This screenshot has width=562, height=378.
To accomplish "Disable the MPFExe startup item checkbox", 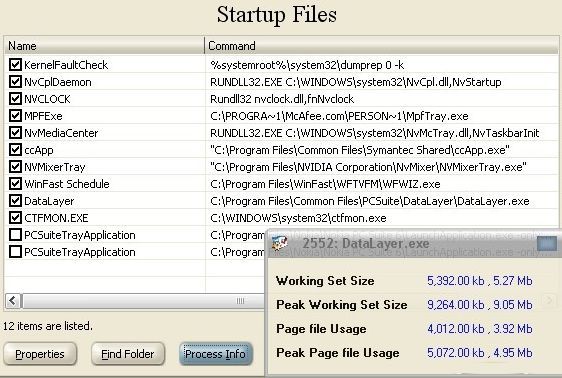I will pos(15,116).
